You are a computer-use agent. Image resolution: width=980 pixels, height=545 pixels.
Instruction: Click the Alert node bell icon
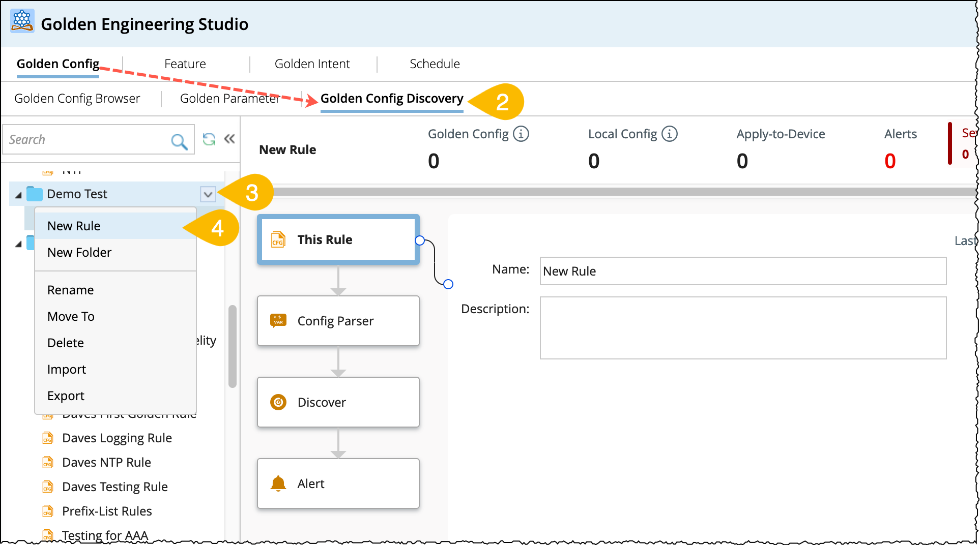tap(278, 483)
